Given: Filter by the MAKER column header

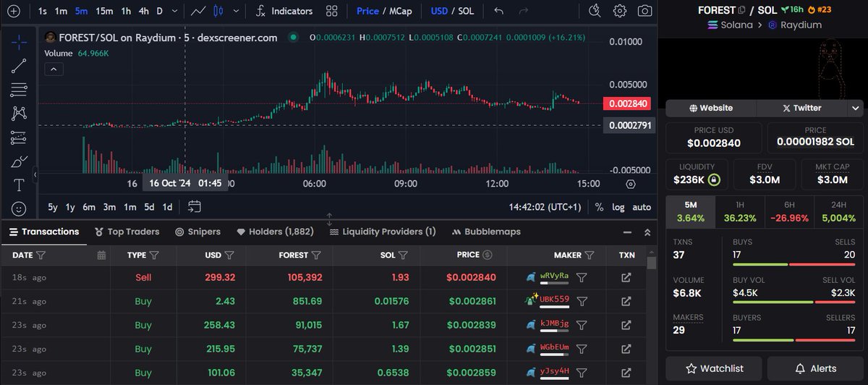Looking at the screenshot, I should click(590, 255).
